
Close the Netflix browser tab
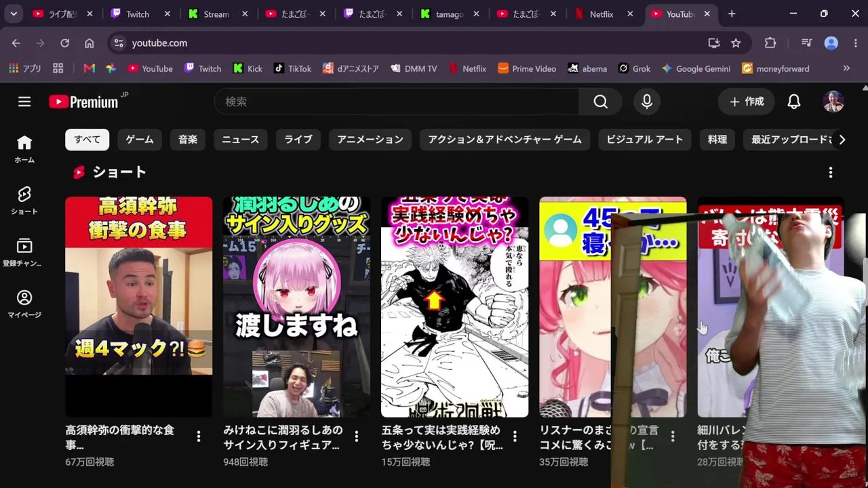(x=631, y=14)
